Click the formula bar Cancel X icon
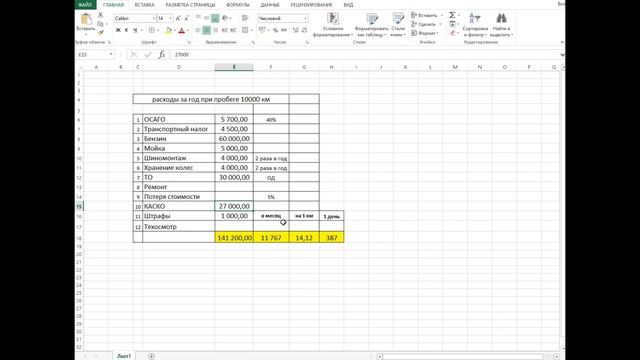The height and width of the screenshot is (360, 640). pos(133,54)
